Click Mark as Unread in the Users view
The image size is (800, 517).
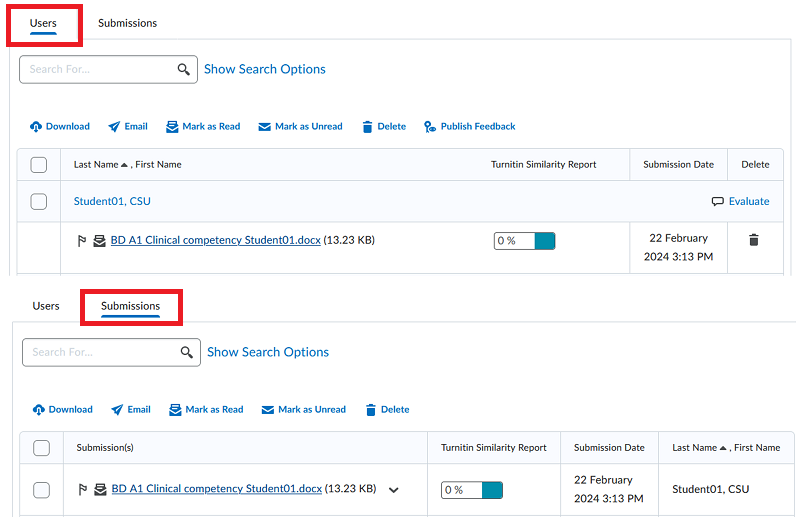click(300, 127)
